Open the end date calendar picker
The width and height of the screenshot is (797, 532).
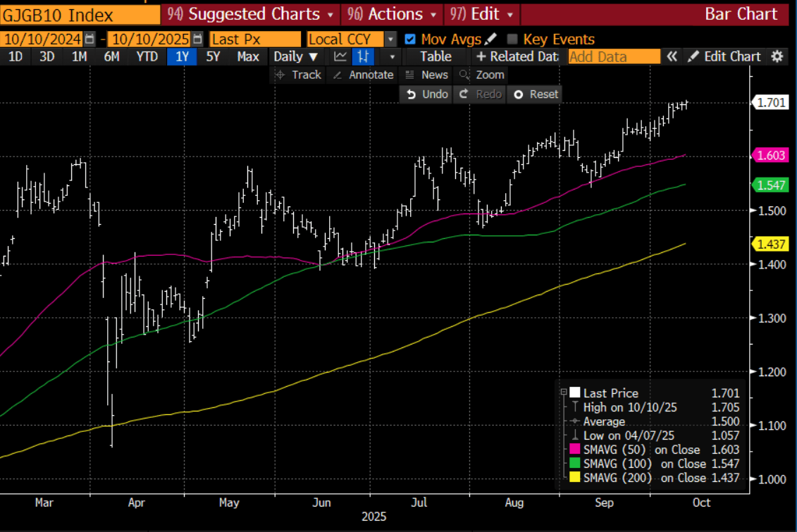198,39
